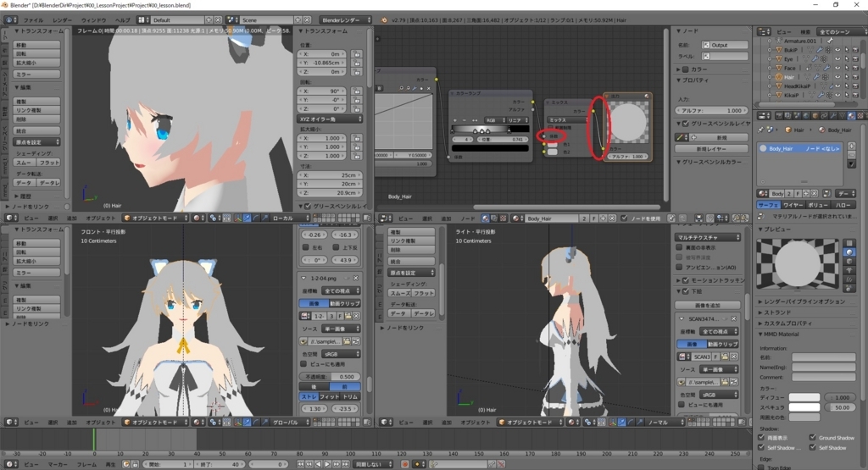
Task: Adjust the Alpha 1.000 slider in node properties
Action: pos(711,111)
